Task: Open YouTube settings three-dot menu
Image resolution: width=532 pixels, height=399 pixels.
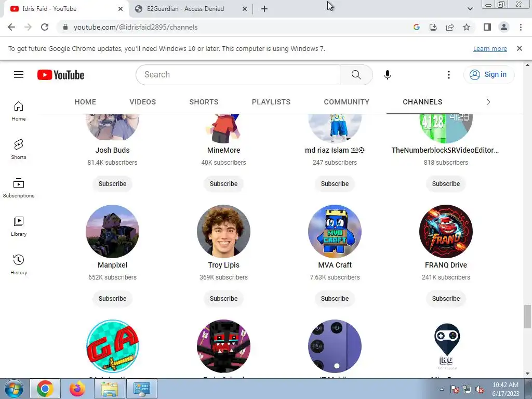Action: (x=448, y=75)
